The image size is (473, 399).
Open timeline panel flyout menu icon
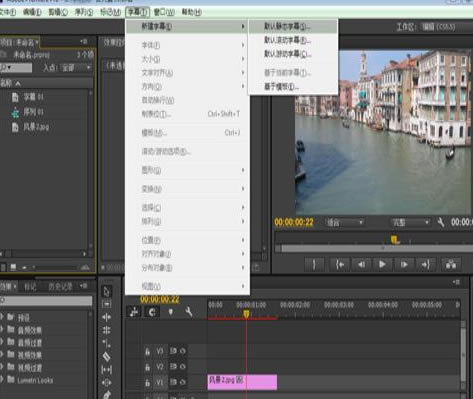point(456,282)
